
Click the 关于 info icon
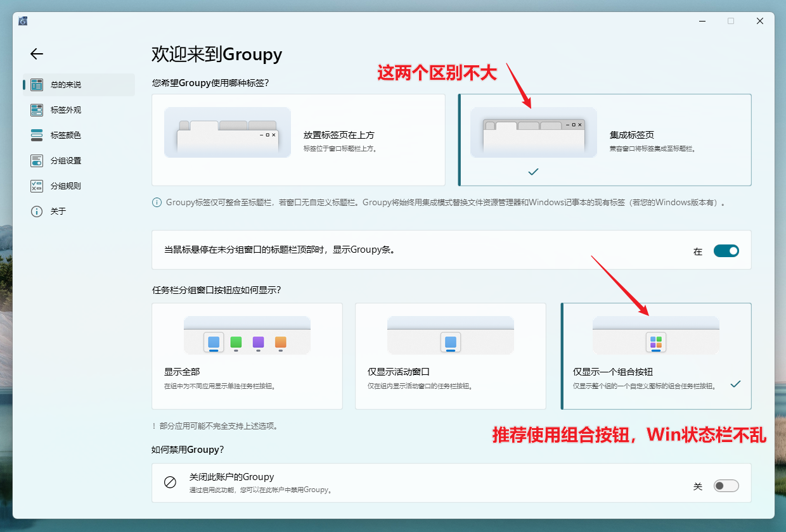(x=37, y=212)
